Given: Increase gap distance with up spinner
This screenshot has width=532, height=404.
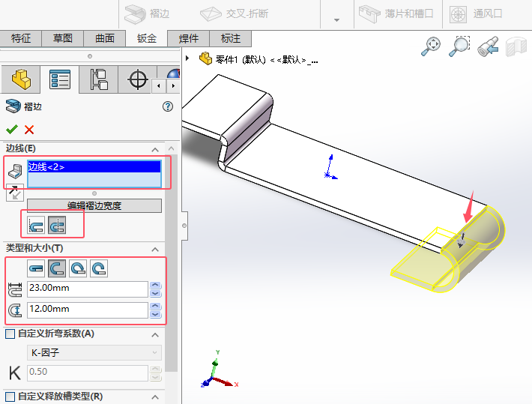Looking at the screenshot, I should coord(155,307).
